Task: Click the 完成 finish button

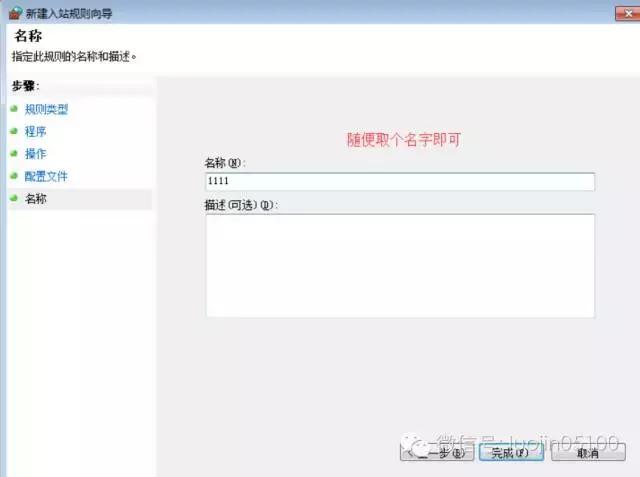Action: coord(511,452)
